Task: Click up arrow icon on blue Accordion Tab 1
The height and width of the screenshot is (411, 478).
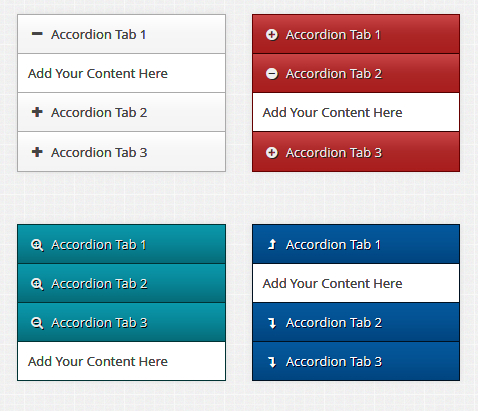Action: click(x=272, y=244)
